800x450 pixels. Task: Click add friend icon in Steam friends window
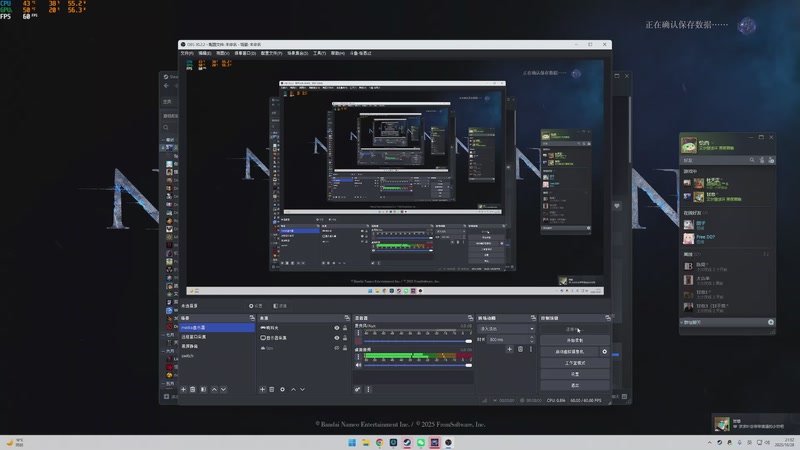(762, 160)
